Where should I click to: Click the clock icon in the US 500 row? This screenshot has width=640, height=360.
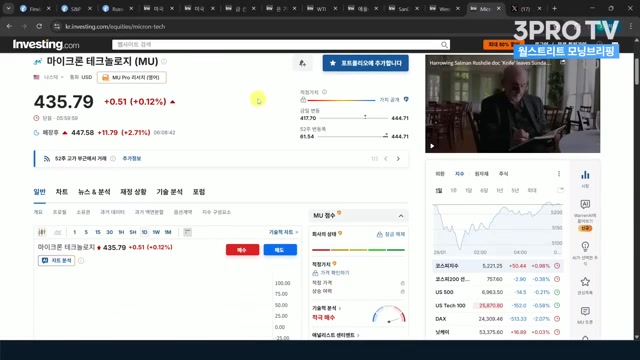(557, 292)
